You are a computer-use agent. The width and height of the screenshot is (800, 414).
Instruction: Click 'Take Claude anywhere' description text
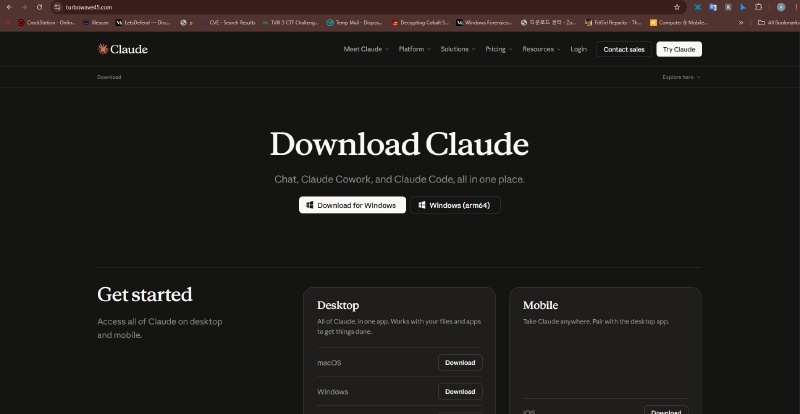(x=596, y=322)
